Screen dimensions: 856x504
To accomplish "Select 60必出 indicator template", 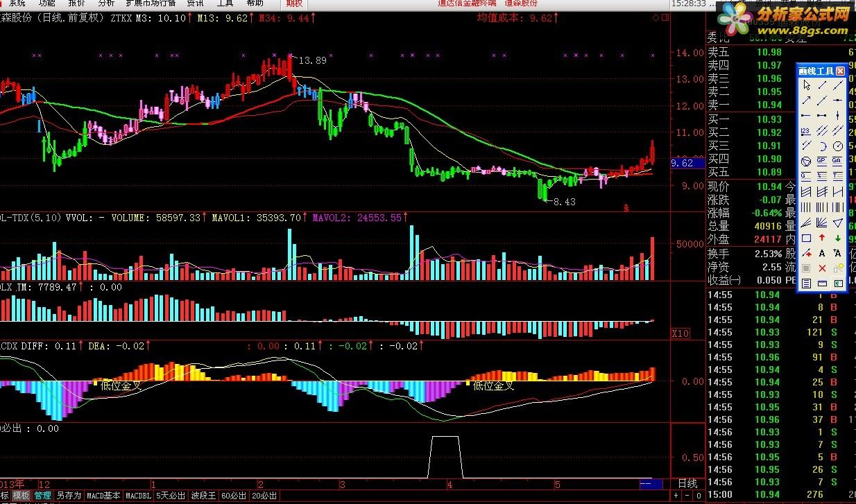I will 234,496.
